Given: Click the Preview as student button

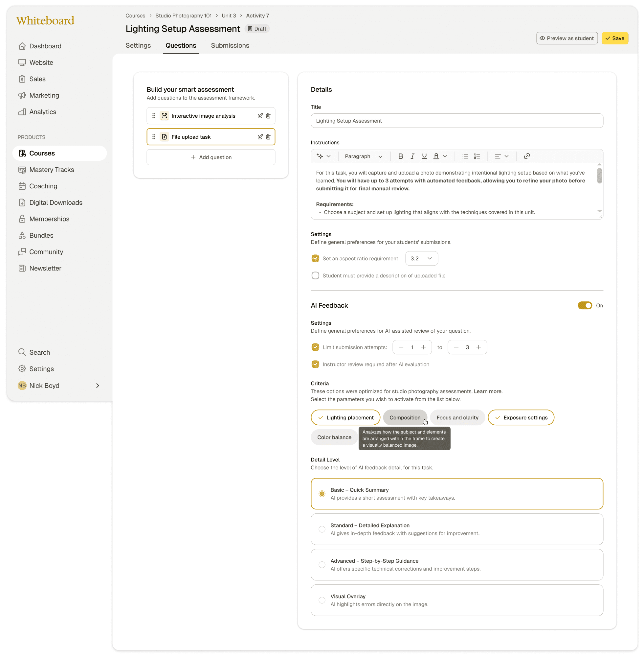Looking at the screenshot, I should 567,38.
